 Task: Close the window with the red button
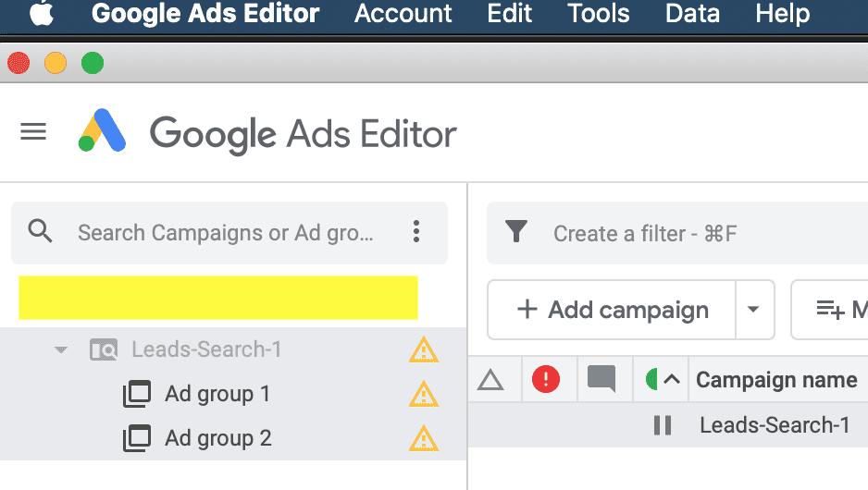(19, 63)
